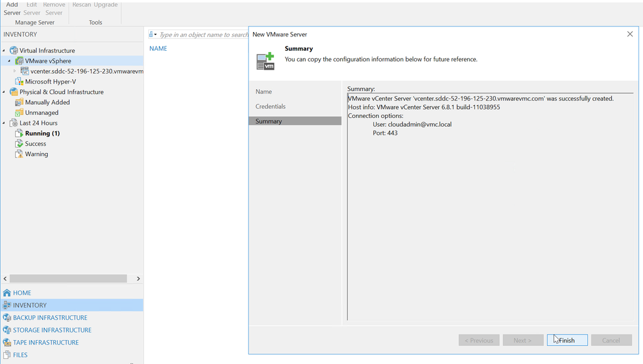Collapse the Virtual Infrastructure tree node
The image size is (643, 364).
4,50
